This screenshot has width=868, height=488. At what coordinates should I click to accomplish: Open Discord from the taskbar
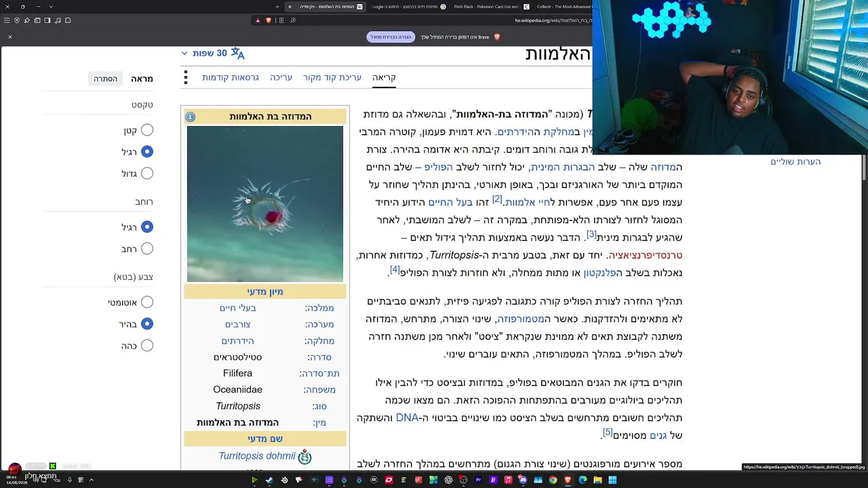click(523, 481)
